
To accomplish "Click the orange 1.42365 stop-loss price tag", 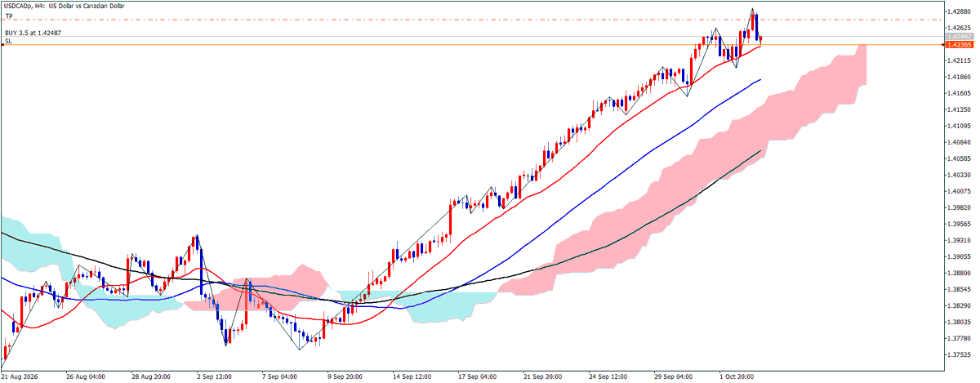I will coord(960,45).
